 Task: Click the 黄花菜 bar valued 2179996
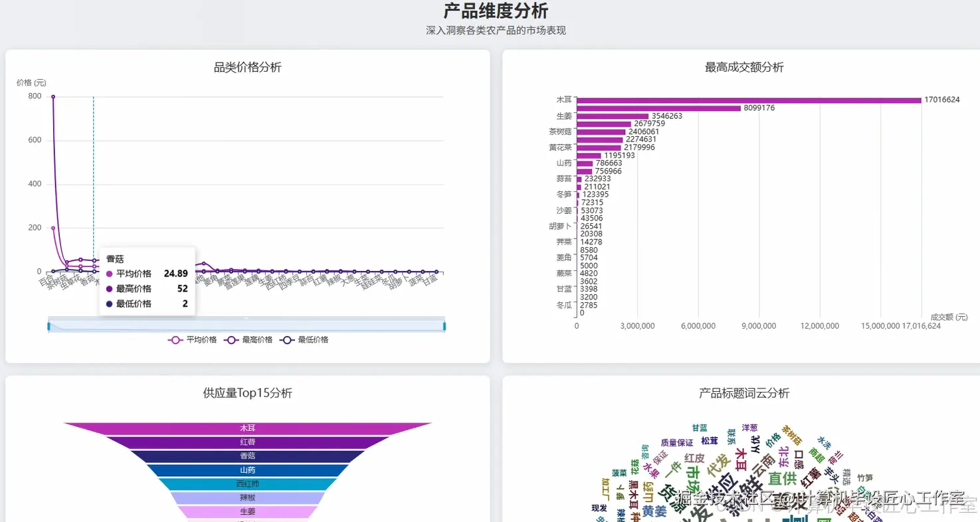tap(599, 147)
